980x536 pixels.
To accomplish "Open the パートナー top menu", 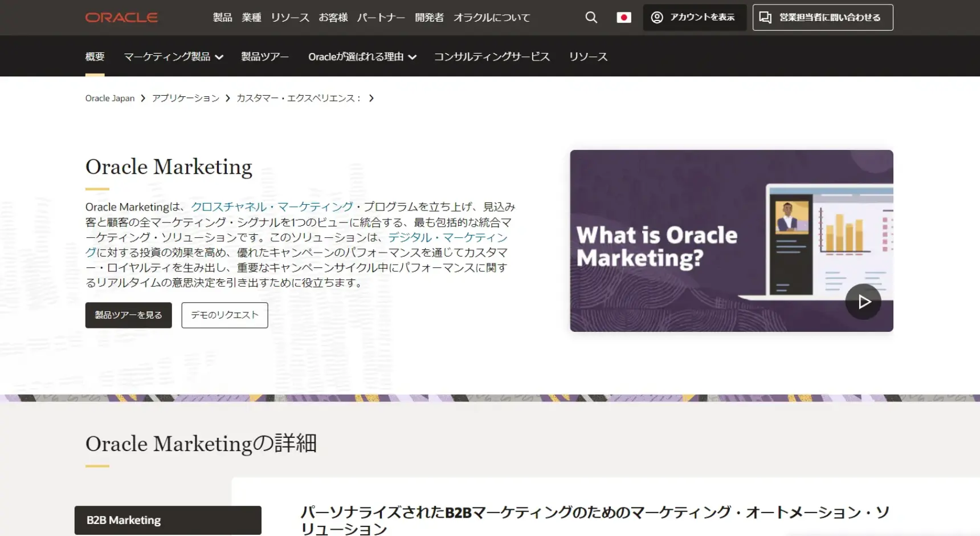I will (x=381, y=18).
